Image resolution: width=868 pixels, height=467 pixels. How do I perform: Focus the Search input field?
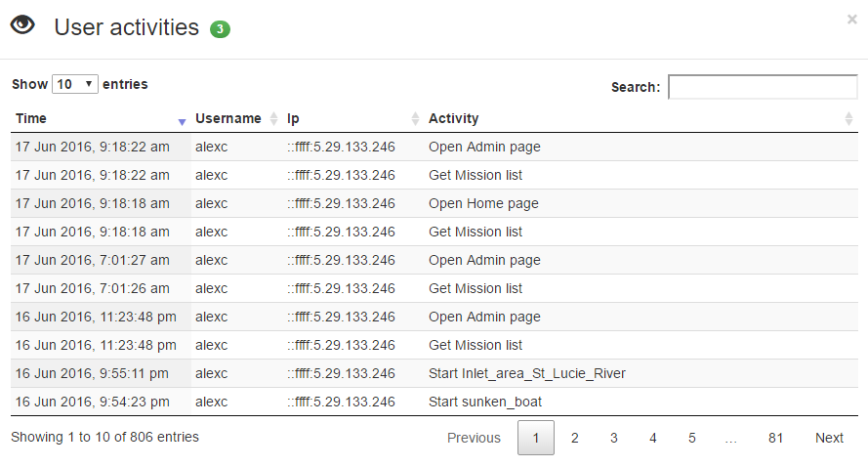click(763, 87)
